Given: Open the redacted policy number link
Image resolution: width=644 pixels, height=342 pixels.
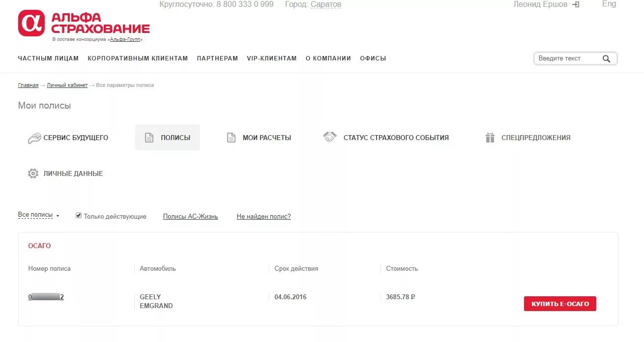Looking at the screenshot, I should tap(46, 297).
